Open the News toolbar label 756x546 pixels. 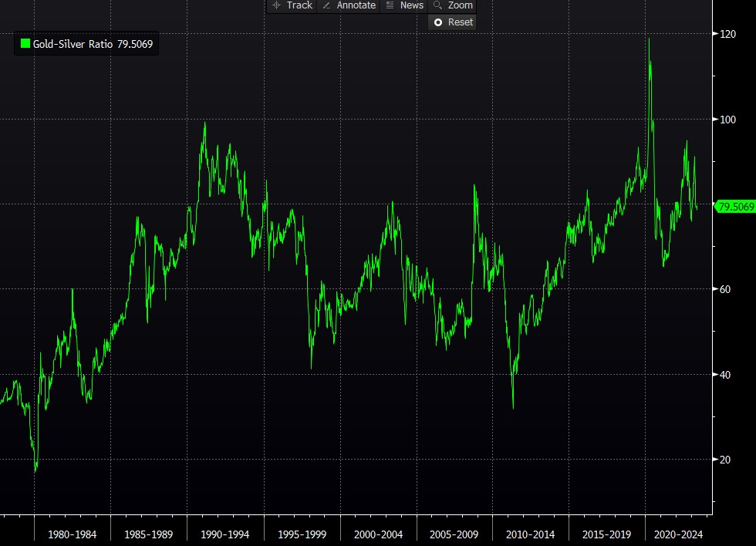tap(412, 5)
